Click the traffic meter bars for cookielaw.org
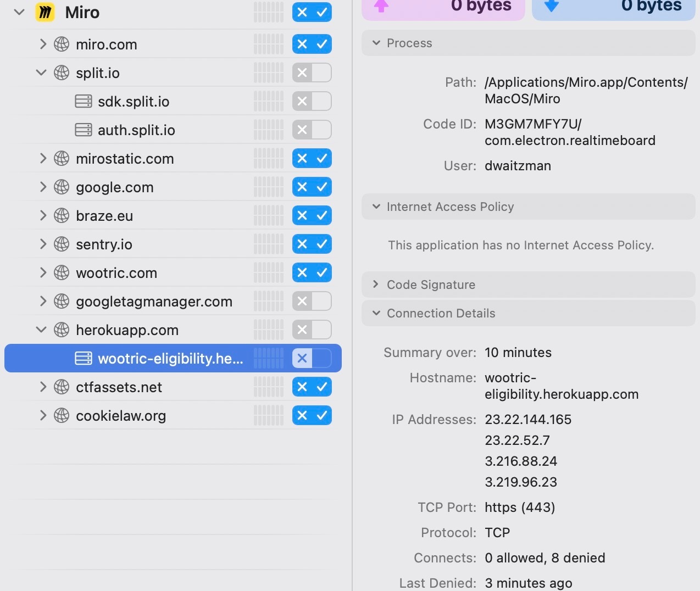 [x=269, y=415]
